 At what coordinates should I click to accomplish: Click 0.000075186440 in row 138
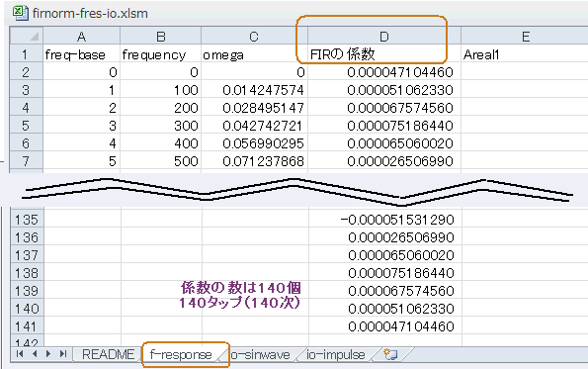click(385, 272)
